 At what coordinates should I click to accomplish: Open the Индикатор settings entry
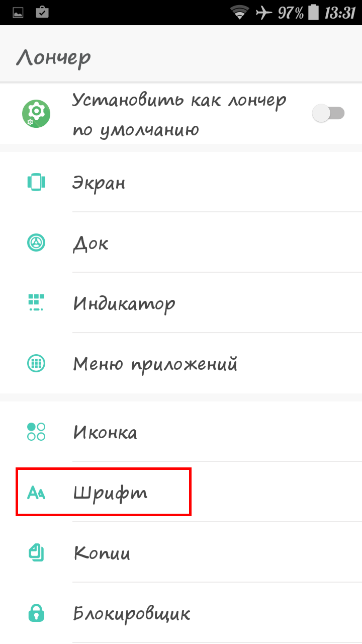click(181, 303)
